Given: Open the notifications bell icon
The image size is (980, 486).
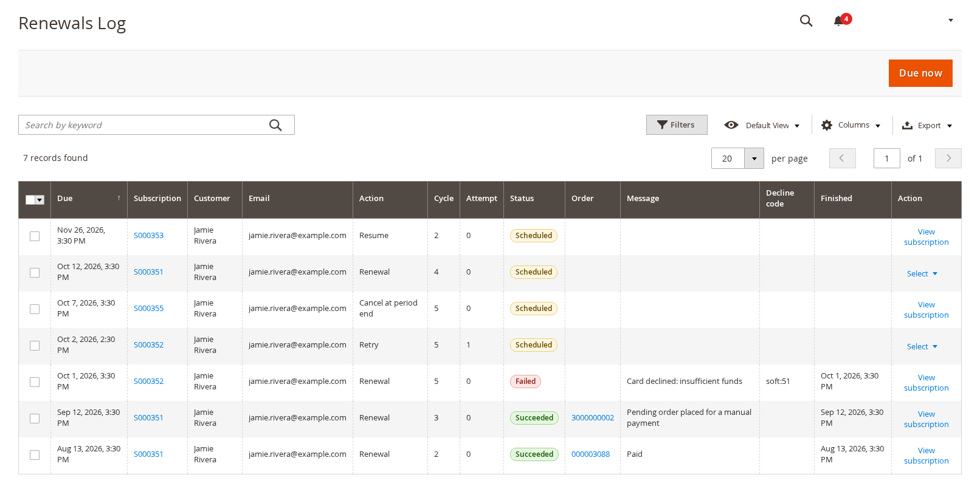Looking at the screenshot, I should click(x=839, y=21).
